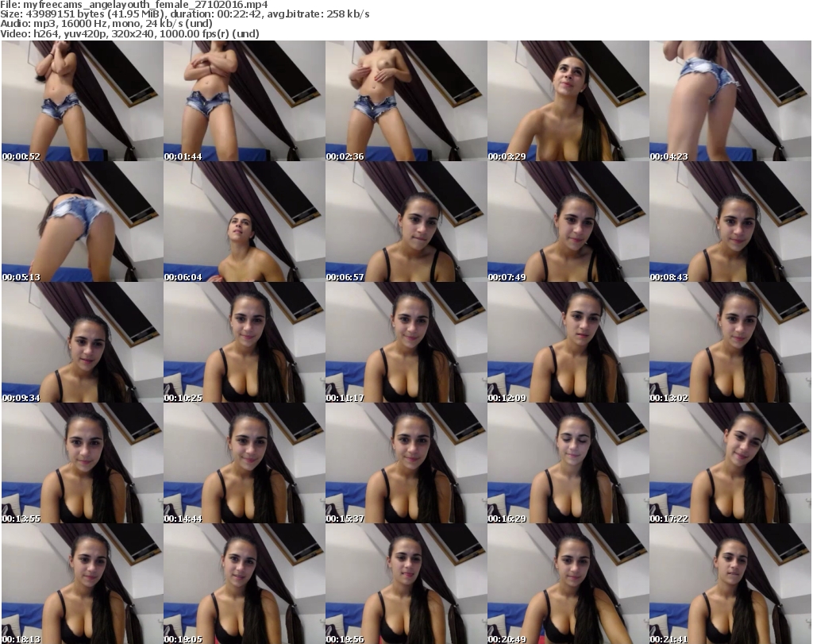813x644 pixels.
Task: Click the frame labeled 00:18:13
Action: (x=82, y=584)
